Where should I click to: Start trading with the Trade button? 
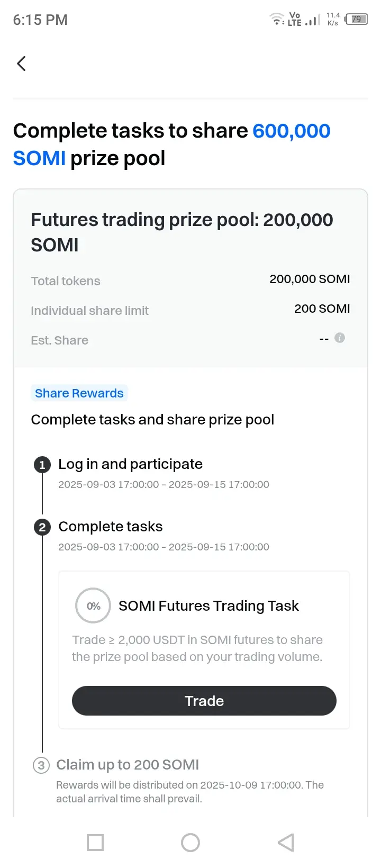(204, 701)
